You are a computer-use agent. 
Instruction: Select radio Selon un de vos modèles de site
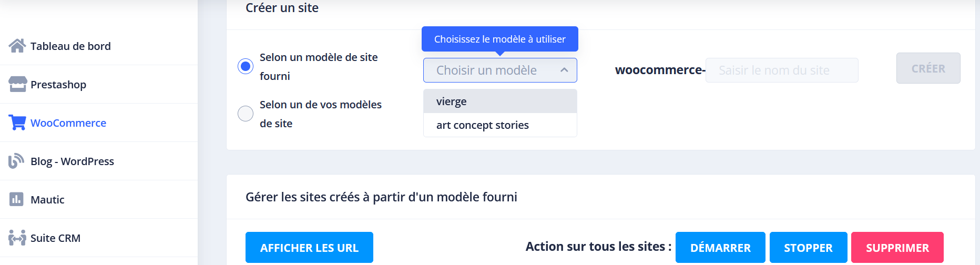coord(246,114)
